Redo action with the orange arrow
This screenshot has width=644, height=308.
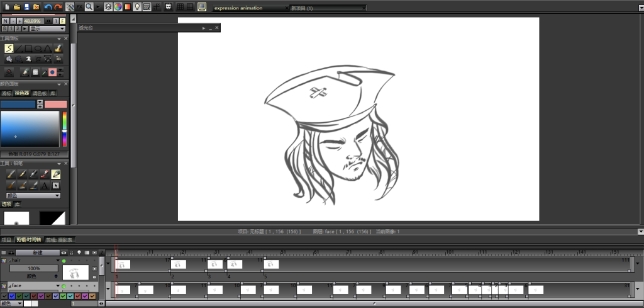pyautogui.click(x=58, y=6)
